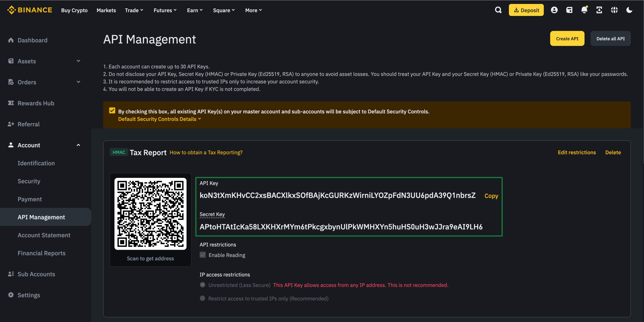Viewport: 644px width, 322px height.
Task: Collapse the Account sidebar section chevron
Action: (x=78, y=145)
